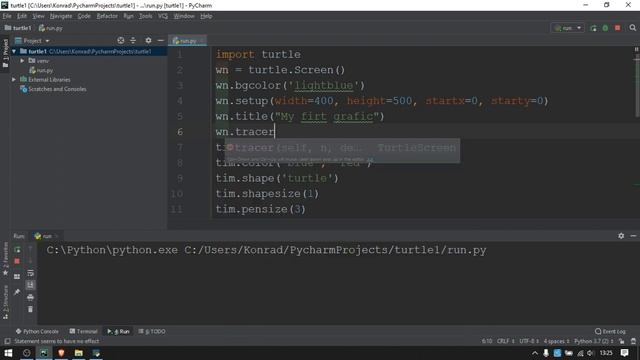This screenshot has width=640, height=360.
Task: Open Search Everywhere magnifier icon
Action: 633,28
